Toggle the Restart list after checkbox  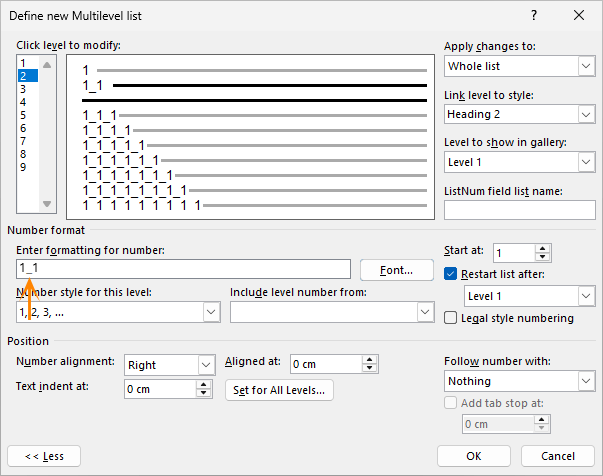451,274
